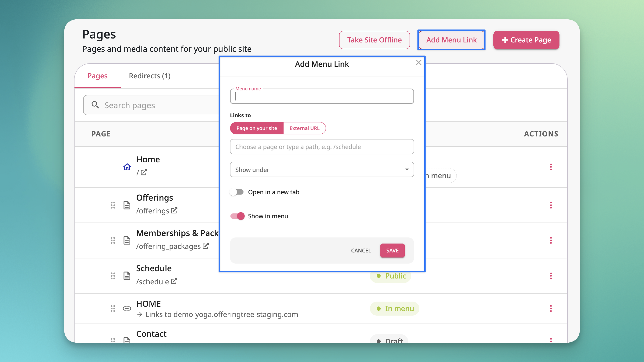Grab the Memberships row drag handle
Image resolution: width=644 pixels, height=362 pixels.
click(x=113, y=240)
